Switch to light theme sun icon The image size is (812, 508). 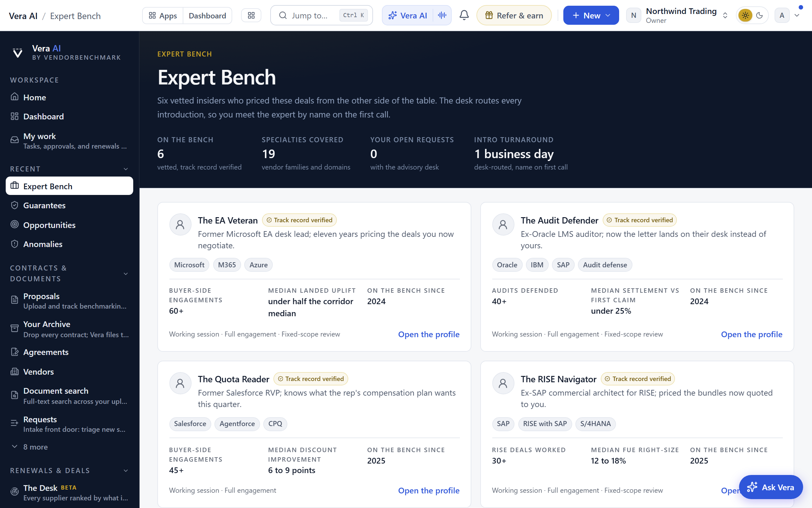pyautogui.click(x=745, y=16)
